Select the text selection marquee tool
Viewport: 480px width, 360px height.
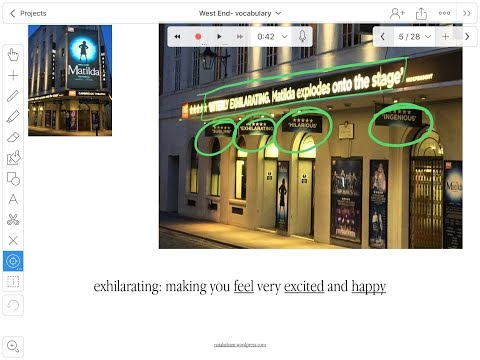point(13,282)
